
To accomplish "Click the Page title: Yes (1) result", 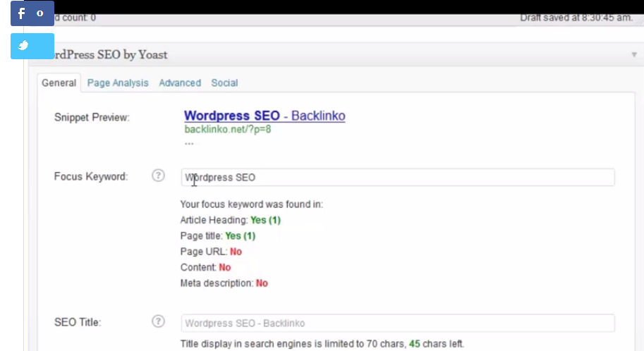I will coord(218,236).
